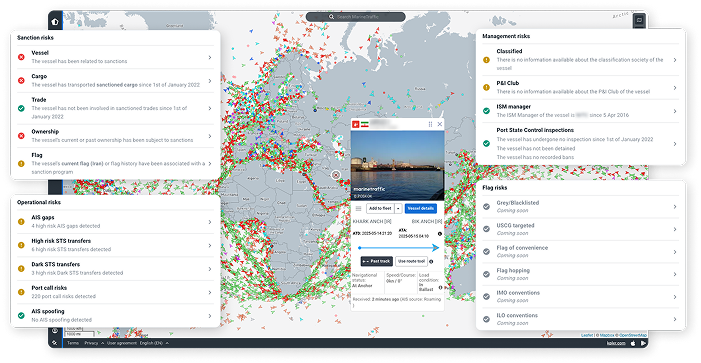Expand the Cargo sanction risk chevron
This screenshot has height=363, width=701.
pyautogui.click(x=210, y=81)
